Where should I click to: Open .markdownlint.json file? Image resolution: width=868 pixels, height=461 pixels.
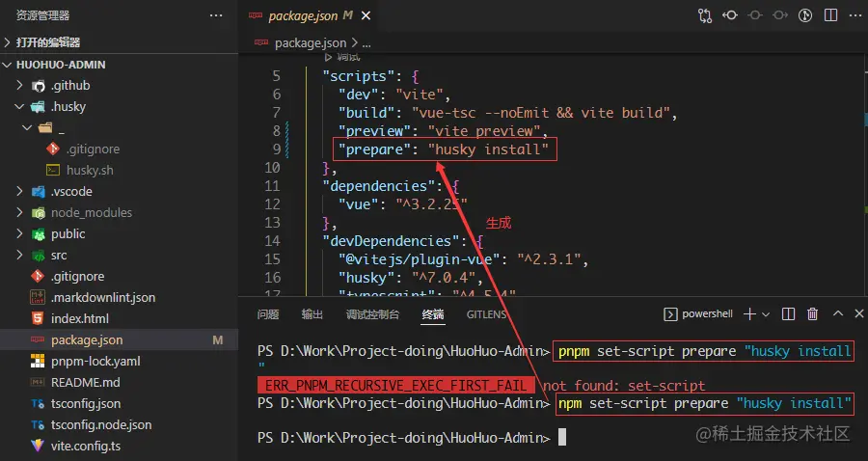click(x=103, y=297)
